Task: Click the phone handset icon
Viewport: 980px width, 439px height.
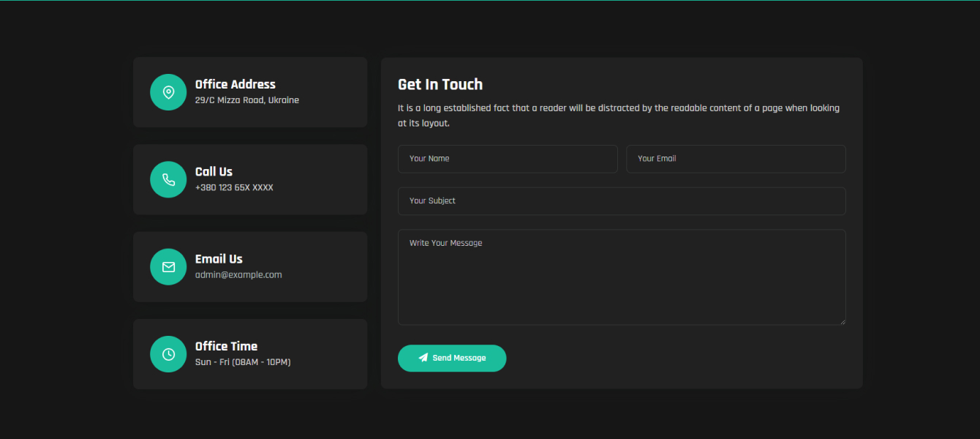Action: coord(168,179)
